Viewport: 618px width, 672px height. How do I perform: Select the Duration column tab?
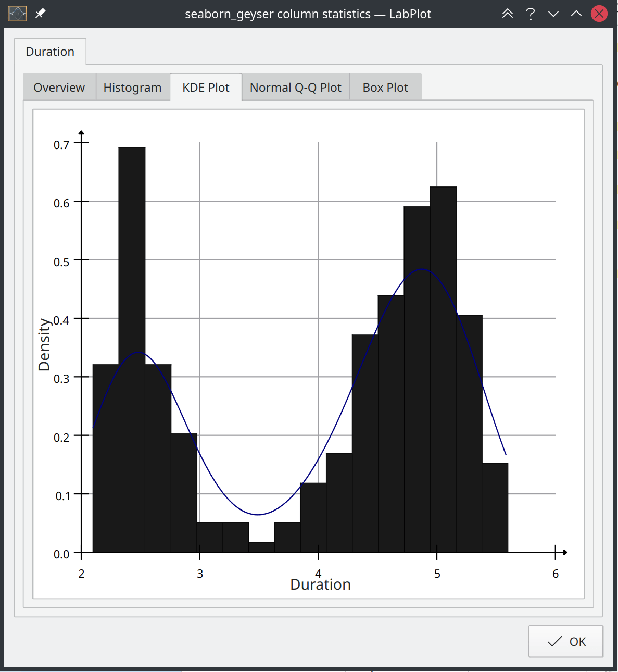tap(50, 51)
